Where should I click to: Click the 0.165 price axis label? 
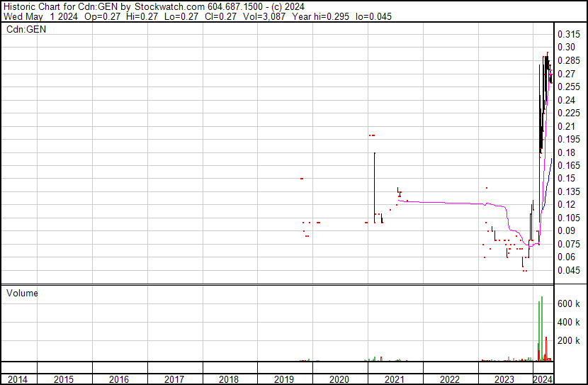[568, 165]
